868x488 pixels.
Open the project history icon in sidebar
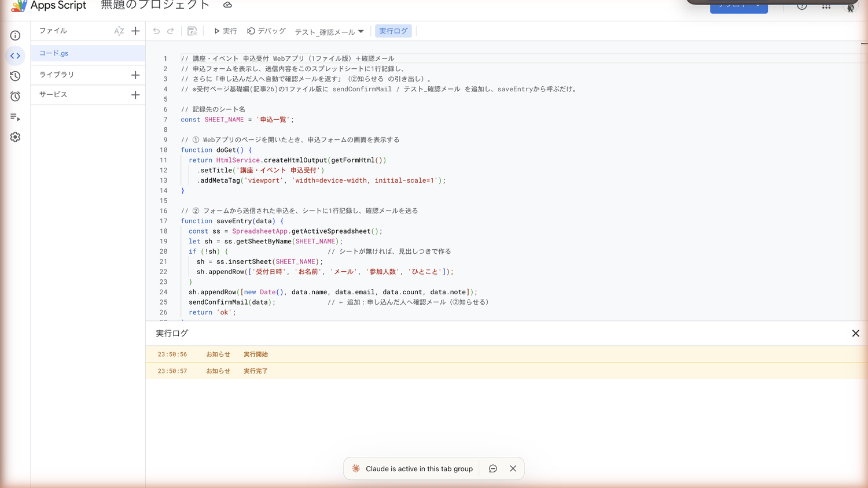[x=15, y=76]
